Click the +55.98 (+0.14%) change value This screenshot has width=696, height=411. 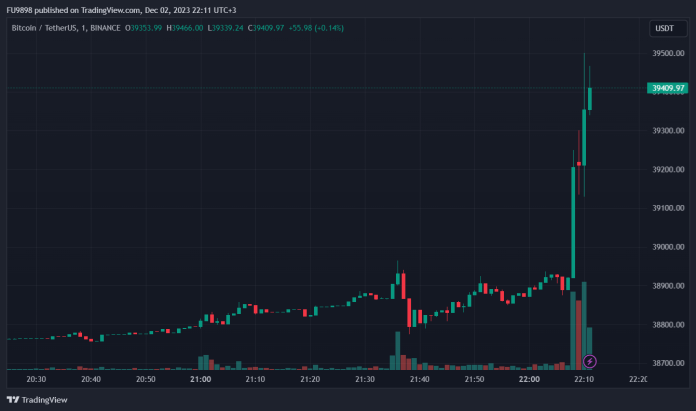pos(314,28)
